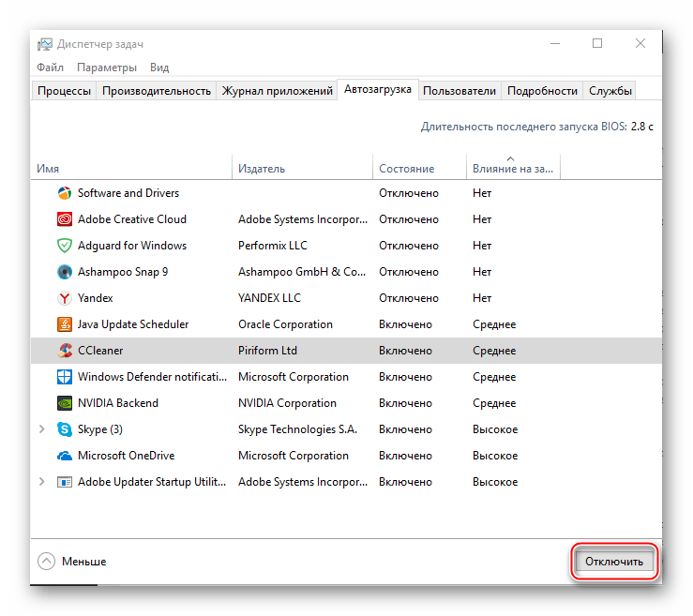Click the Skype icon
Image resolution: width=693 pixels, height=616 pixels.
pyautogui.click(x=65, y=429)
